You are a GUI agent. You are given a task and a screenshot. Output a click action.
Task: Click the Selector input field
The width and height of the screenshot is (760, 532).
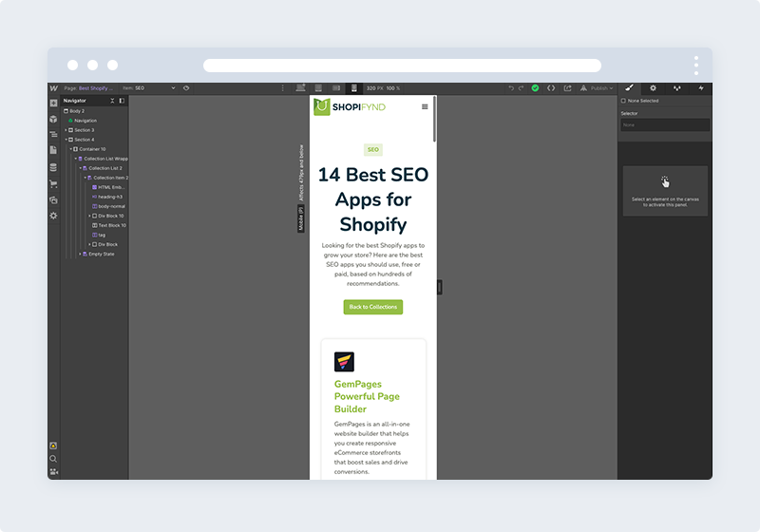[665, 125]
